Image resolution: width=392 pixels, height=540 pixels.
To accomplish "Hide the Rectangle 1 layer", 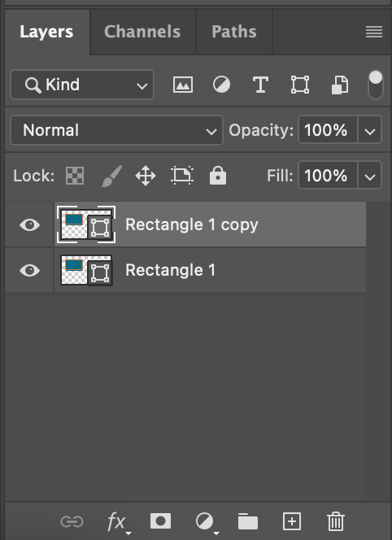I will pyautogui.click(x=29, y=270).
